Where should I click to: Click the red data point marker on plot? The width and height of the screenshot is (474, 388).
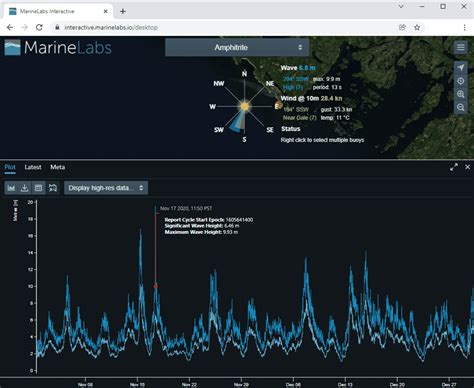coord(155,286)
